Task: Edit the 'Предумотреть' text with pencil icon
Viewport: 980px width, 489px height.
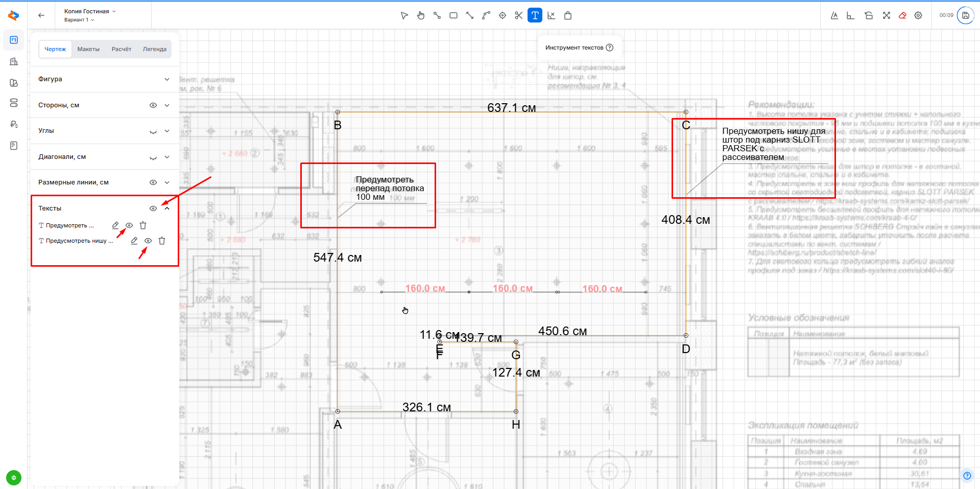Action: pos(115,225)
